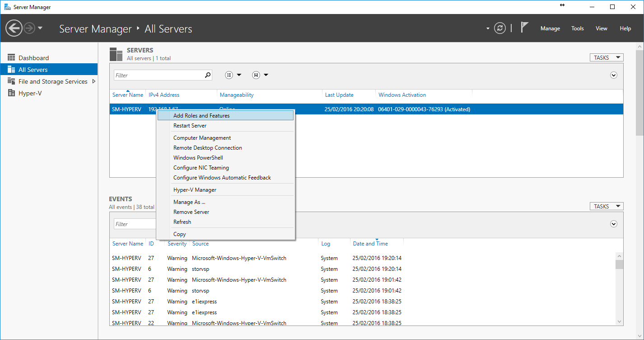Choose Remote Desktop Connection
The height and width of the screenshot is (340, 644).
(225, 148)
